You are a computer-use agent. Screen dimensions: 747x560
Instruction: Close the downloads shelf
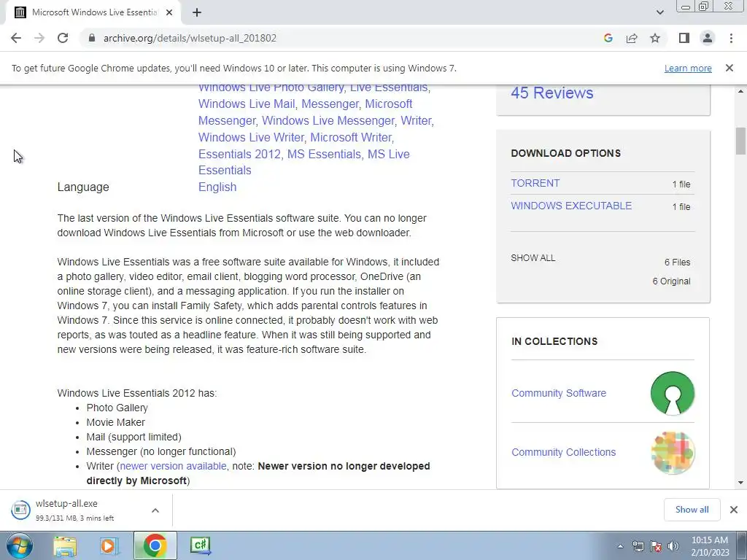click(734, 510)
